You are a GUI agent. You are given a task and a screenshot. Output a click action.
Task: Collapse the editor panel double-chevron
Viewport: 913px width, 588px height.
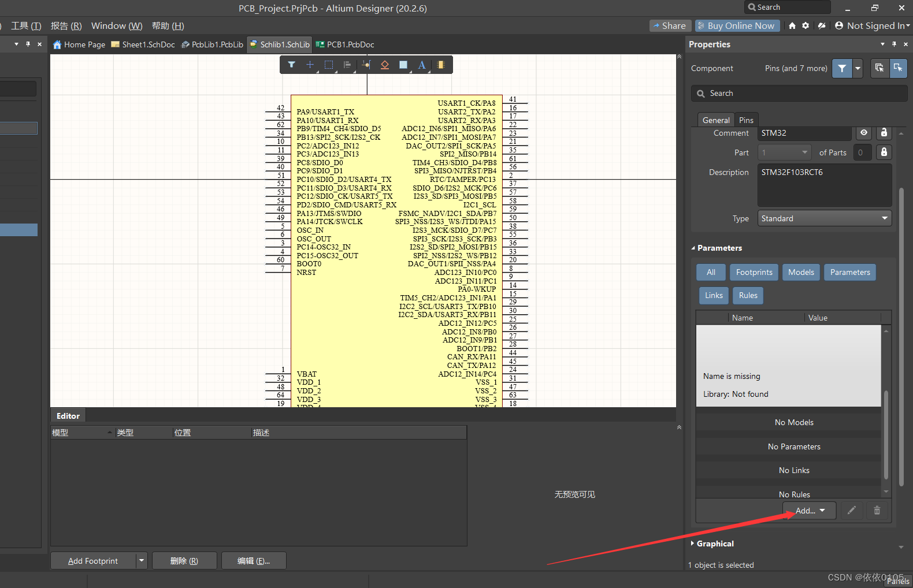[x=679, y=427]
